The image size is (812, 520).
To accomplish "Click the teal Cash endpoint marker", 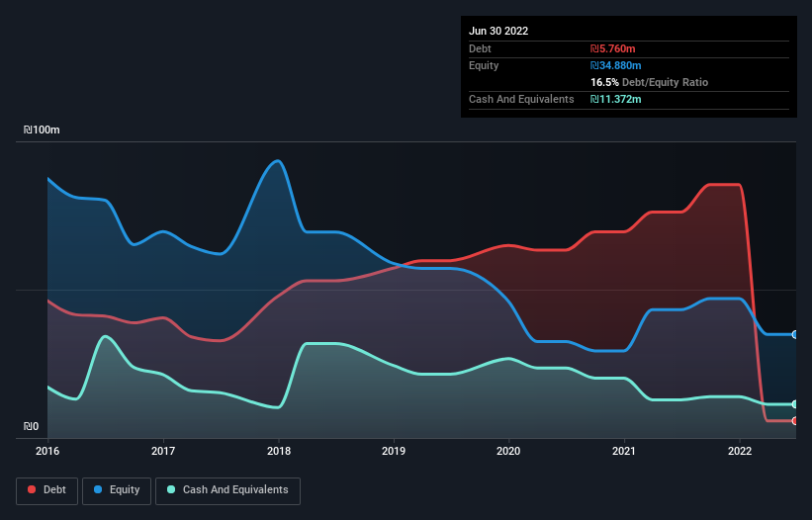I will coord(795,404).
